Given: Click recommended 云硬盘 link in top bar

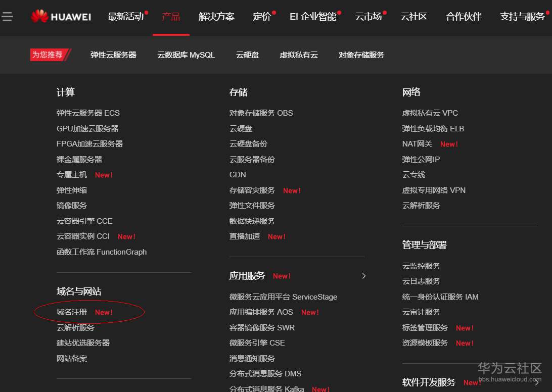Looking at the screenshot, I should [248, 55].
